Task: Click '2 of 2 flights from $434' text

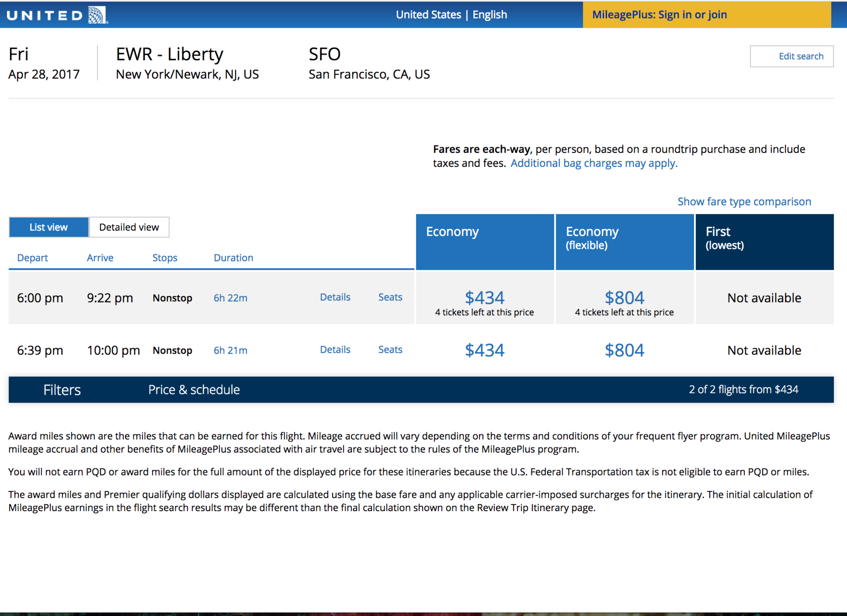Action: pos(743,390)
